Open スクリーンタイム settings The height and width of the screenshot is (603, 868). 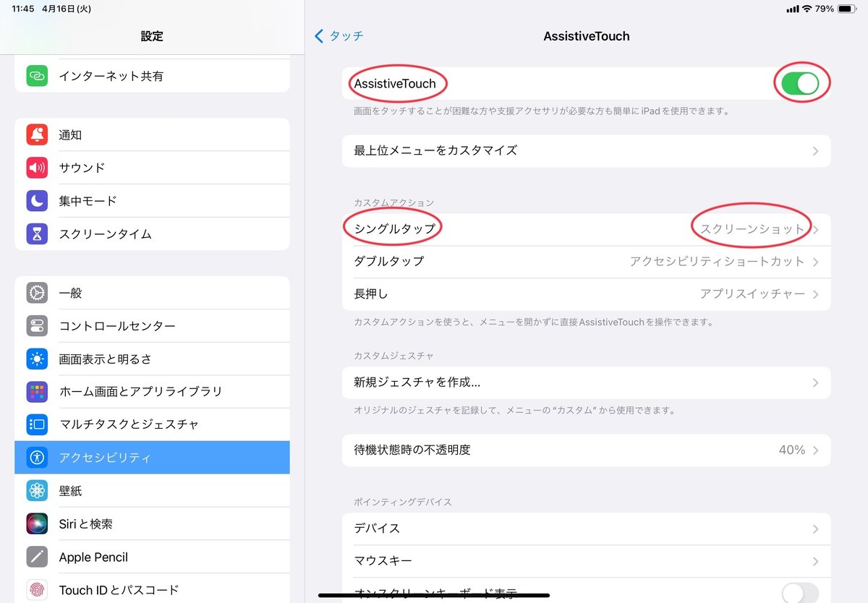(152, 234)
